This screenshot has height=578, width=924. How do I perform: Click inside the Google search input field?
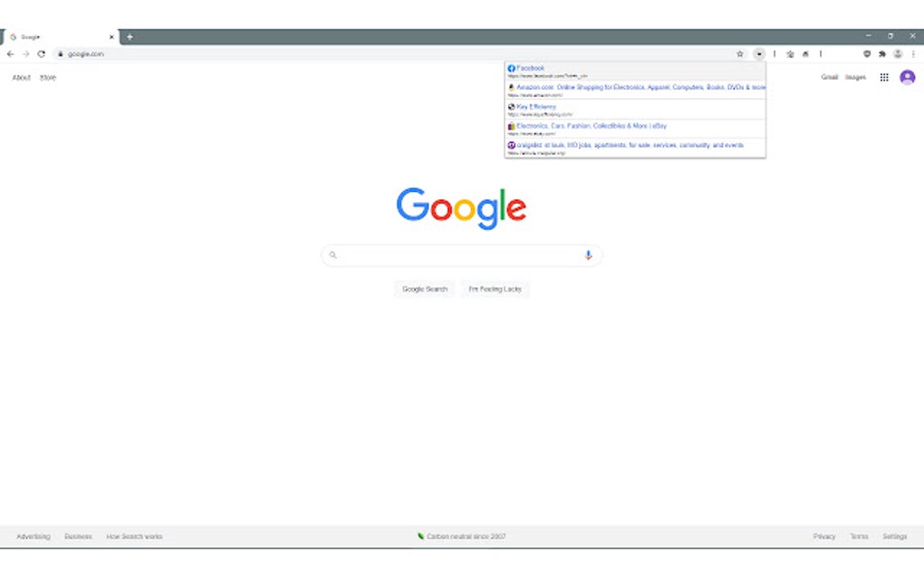coord(453,255)
